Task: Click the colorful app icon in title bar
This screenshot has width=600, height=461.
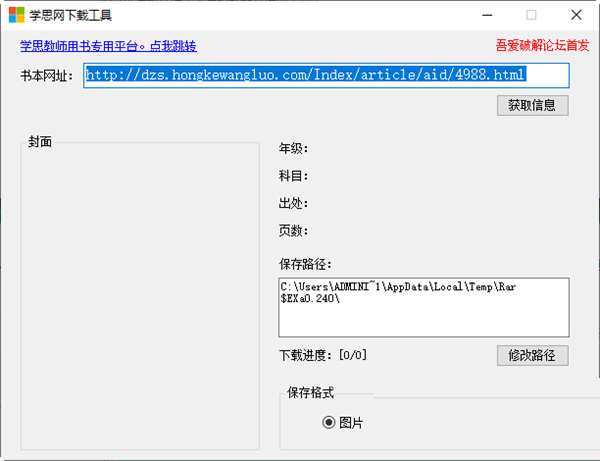Action: (16, 15)
